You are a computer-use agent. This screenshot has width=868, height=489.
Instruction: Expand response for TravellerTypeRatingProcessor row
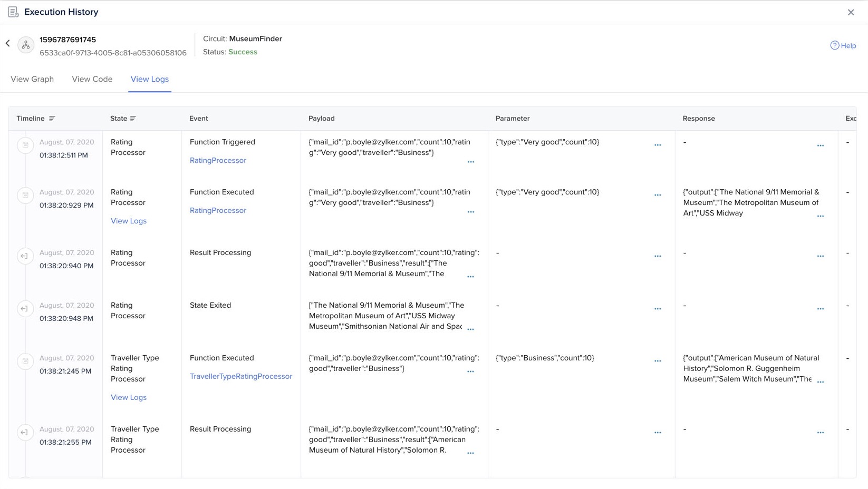(820, 382)
